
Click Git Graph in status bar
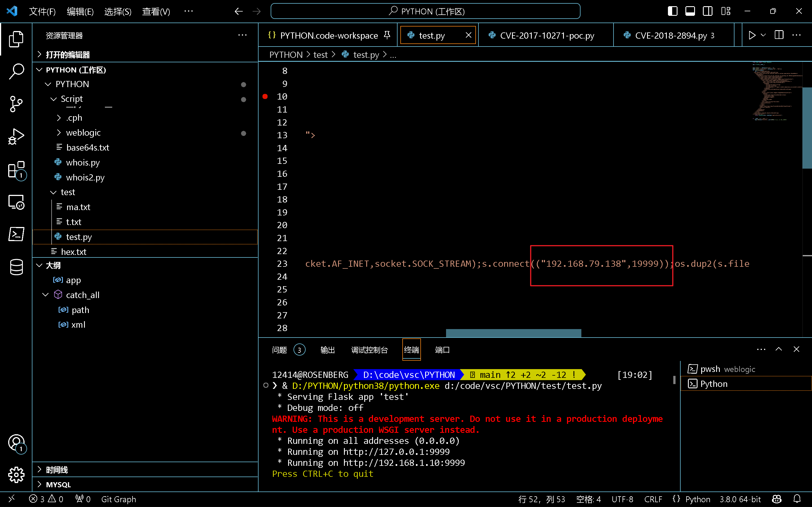[119, 499]
